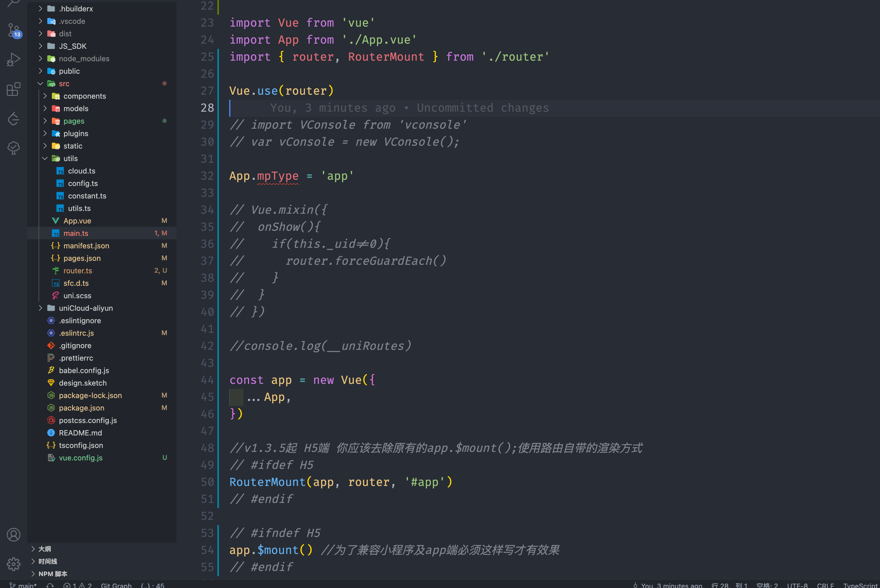Click the sync changes icon in the status bar
Image resolution: width=880 pixels, height=588 pixels.
pos(50,585)
